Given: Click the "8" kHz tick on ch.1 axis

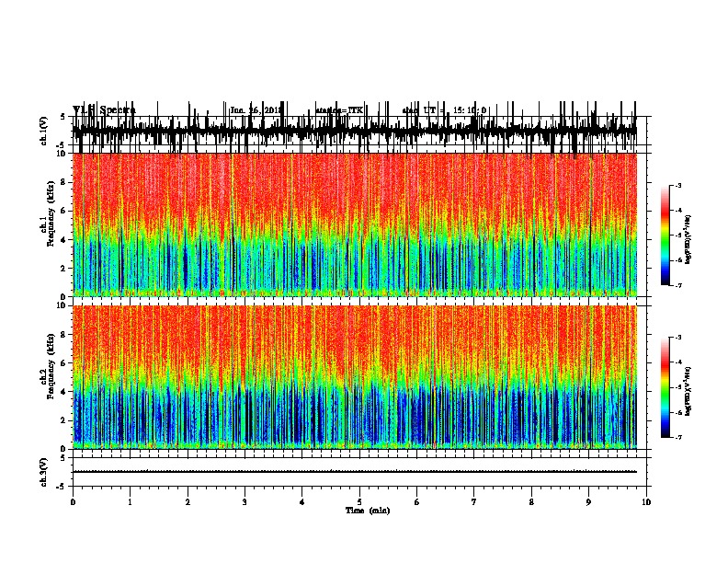Looking at the screenshot, I should 64,182.
